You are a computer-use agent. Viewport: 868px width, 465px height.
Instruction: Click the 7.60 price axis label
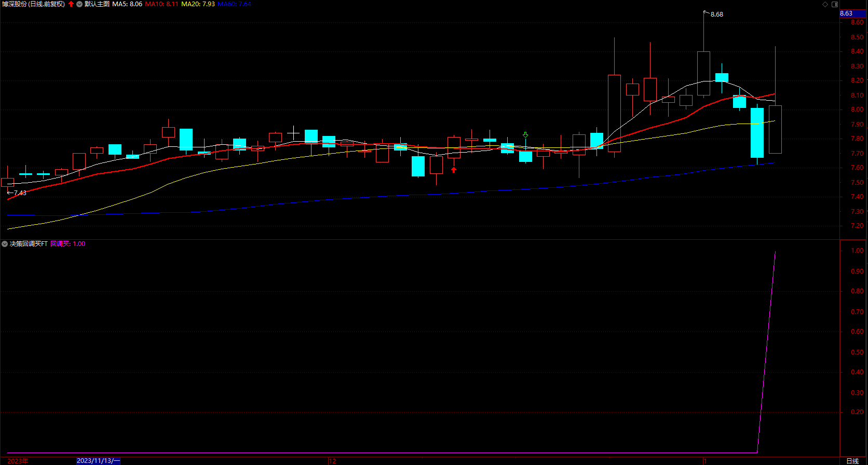coord(857,168)
